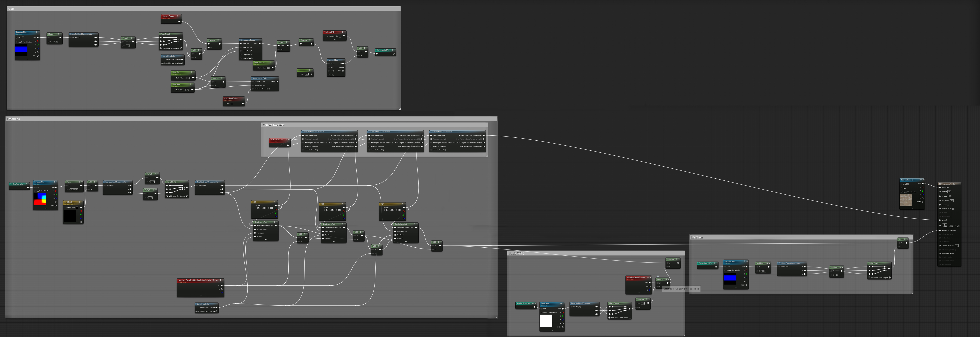This screenshot has width=980, height=337.
Task: Click the white Scale Map texture preview
Action: coord(546,321)
